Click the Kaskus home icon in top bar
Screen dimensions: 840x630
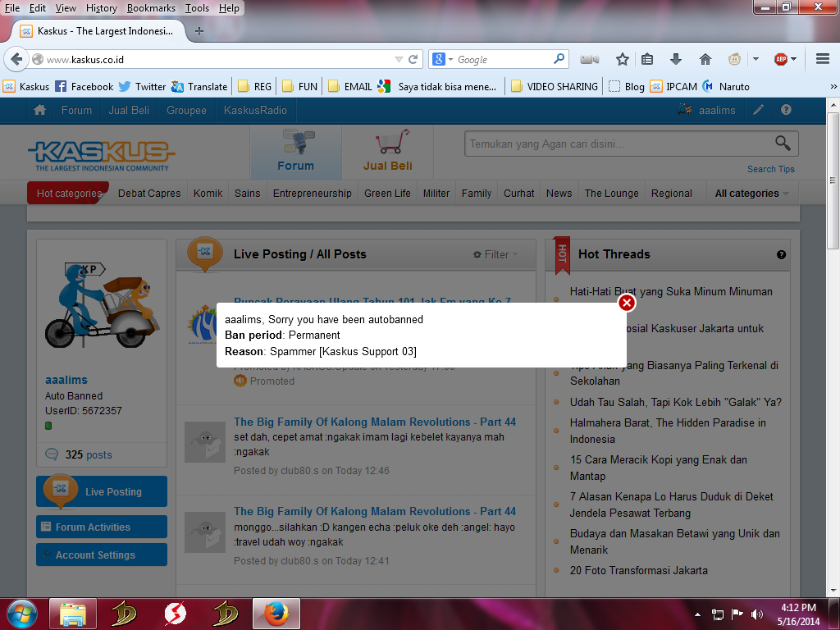point(39,111)
